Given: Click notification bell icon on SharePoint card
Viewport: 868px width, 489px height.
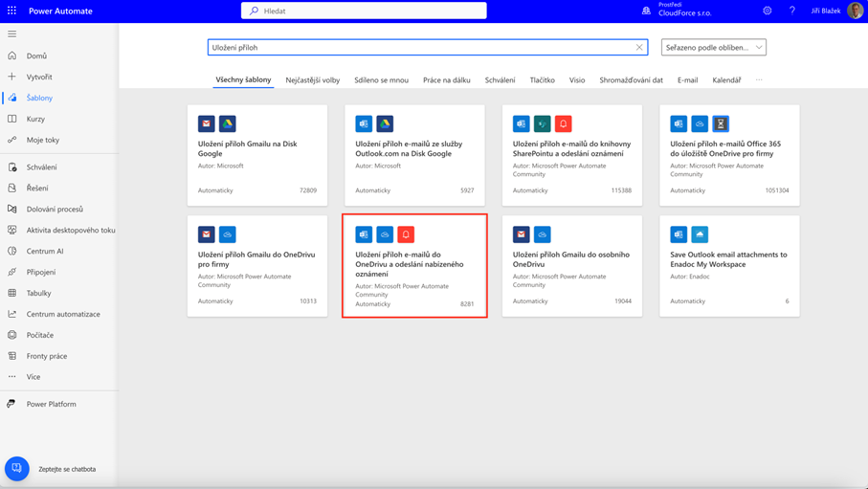Looking at the screenshot, I should pyautogui.click(x=564, y=123).
